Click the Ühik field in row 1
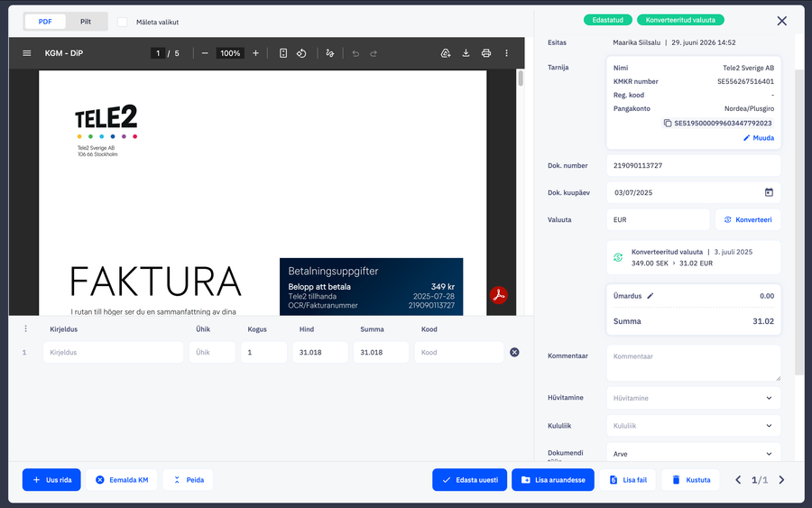 [212, 352]
